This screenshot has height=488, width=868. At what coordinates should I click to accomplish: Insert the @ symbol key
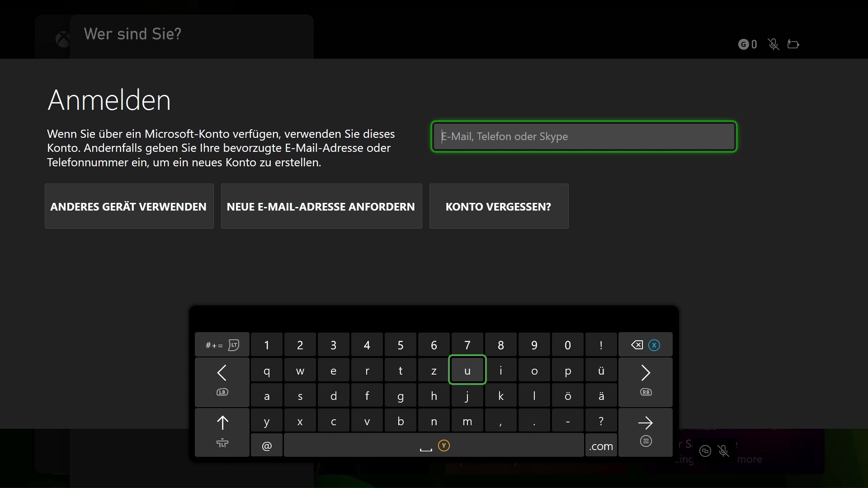click(267, 446)
